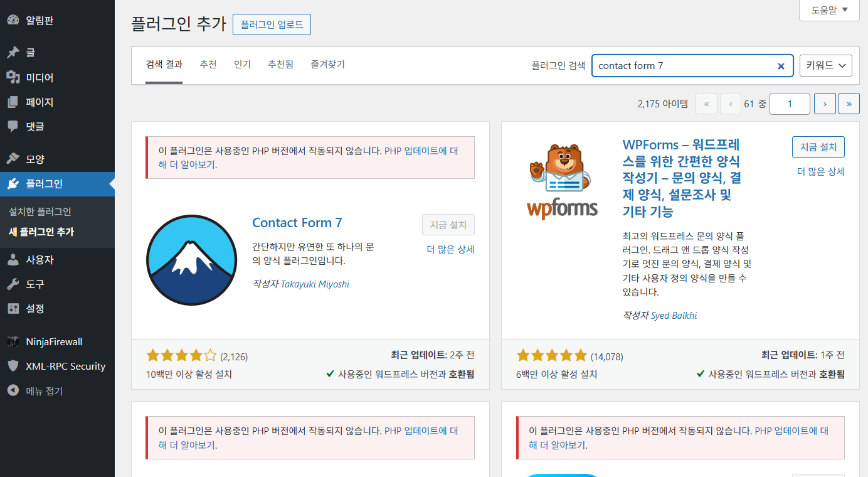Switch to the 즐겨찾기 tab
Image resolution: width=868 pixels, height=477 pixels.
click(327, 65)
